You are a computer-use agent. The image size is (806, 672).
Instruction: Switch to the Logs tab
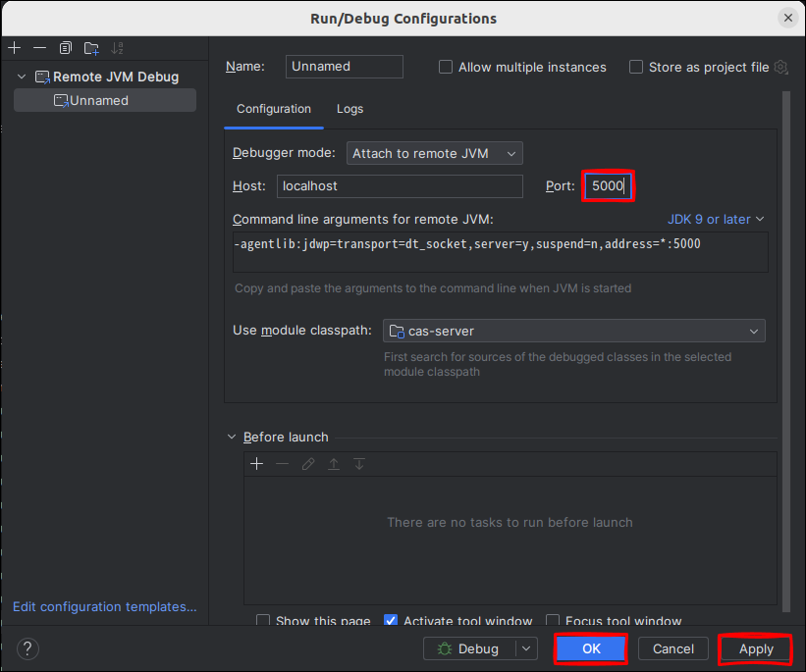349,109
